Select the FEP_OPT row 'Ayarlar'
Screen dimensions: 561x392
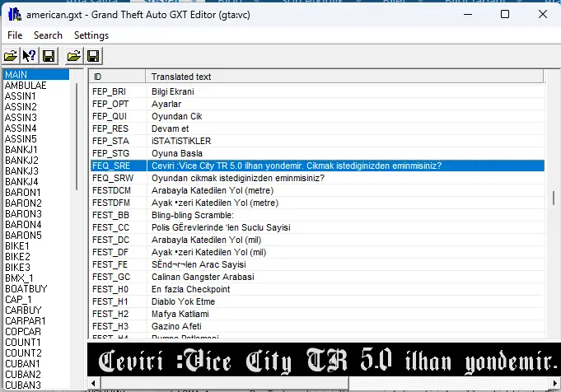(317, 104)
